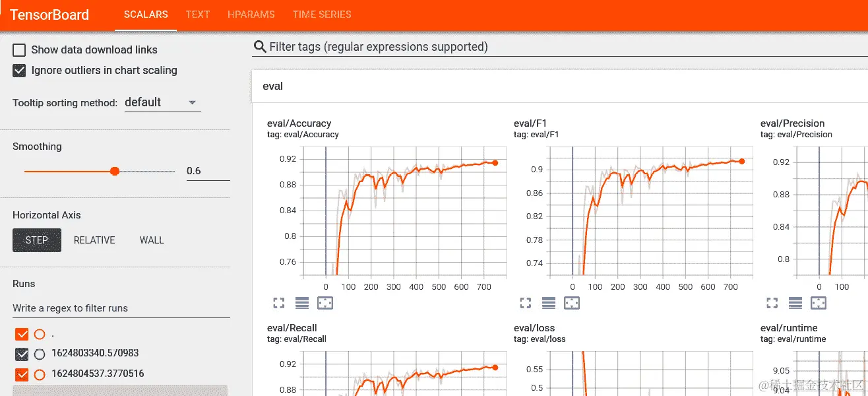This screenshot has width=868, height=396.
Task: Open the HPARAMS tab
Action: (251, 15)
